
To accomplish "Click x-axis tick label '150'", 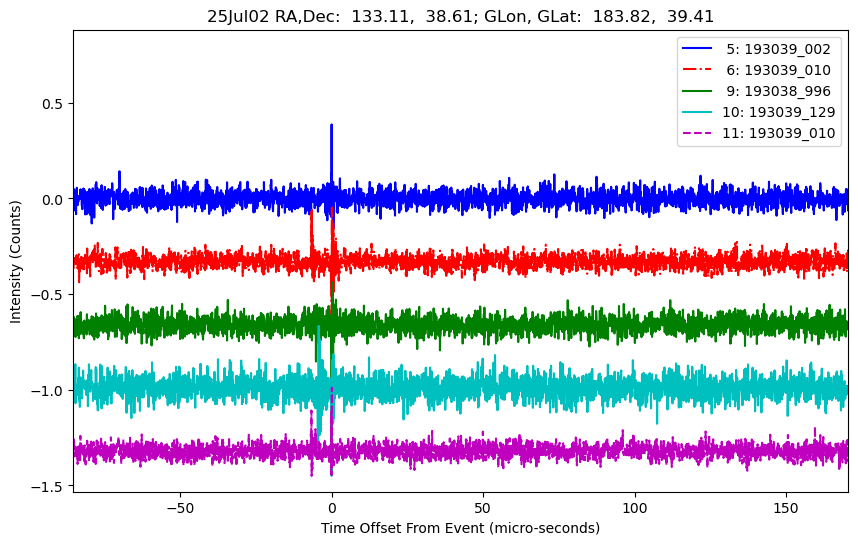I will [786, 508].
